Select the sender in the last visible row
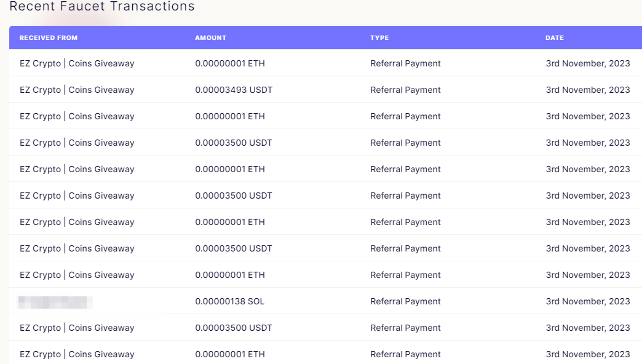The image size is (642, 364). coord(77,354)
